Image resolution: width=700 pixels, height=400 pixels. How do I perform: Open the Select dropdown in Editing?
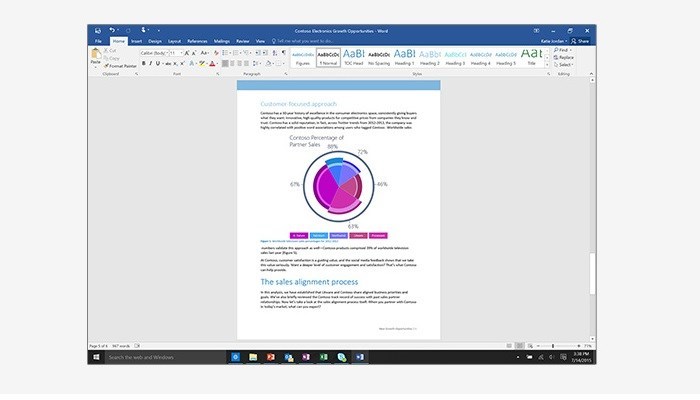(563, 65)
